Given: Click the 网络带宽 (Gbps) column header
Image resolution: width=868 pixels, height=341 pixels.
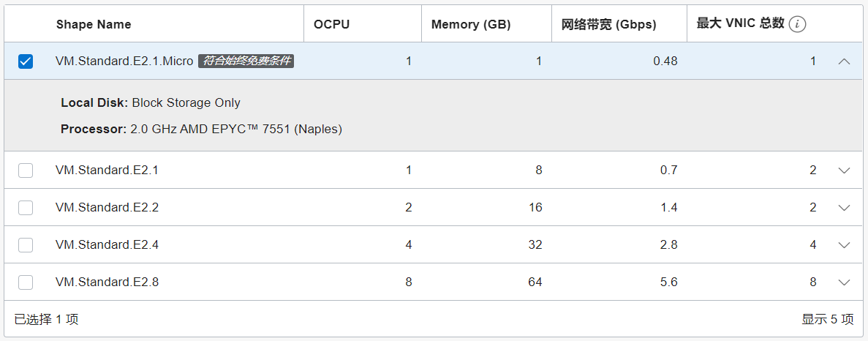Looking at the screenshot, I should [609, 24].
